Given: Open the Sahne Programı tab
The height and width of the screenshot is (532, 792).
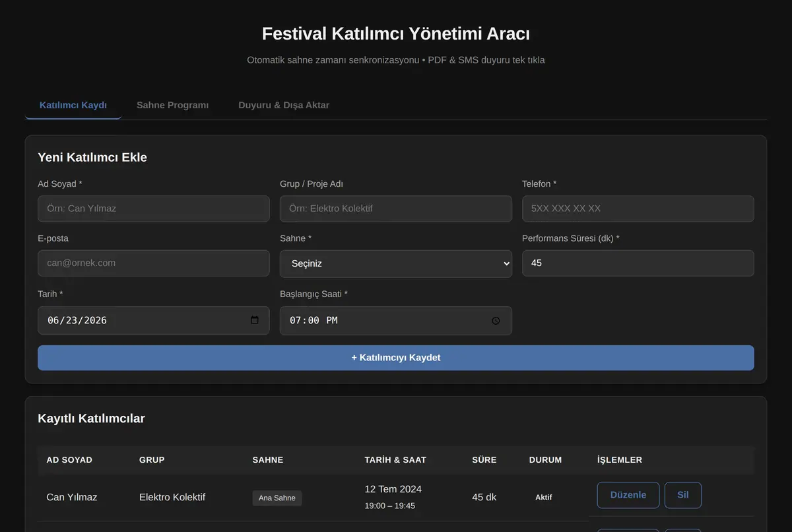Looking at the screenshot, I should click(172, 105).
